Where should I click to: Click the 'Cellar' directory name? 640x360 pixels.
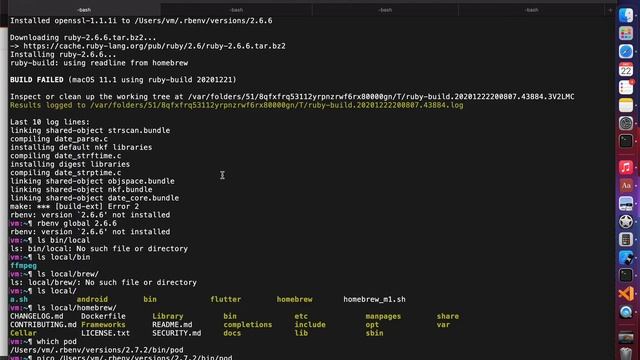[23, 333]
